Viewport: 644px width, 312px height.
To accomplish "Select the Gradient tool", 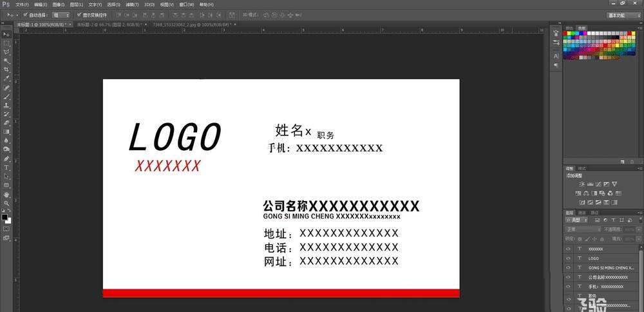I will coord(6,132).
